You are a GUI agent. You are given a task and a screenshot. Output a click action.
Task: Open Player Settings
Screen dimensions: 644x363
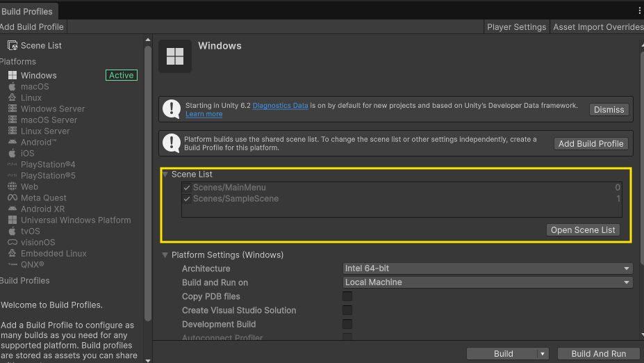pos(517,27)
